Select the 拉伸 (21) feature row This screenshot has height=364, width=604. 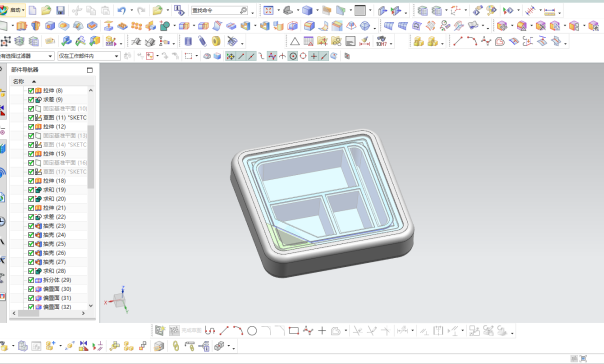pos(54,208)
